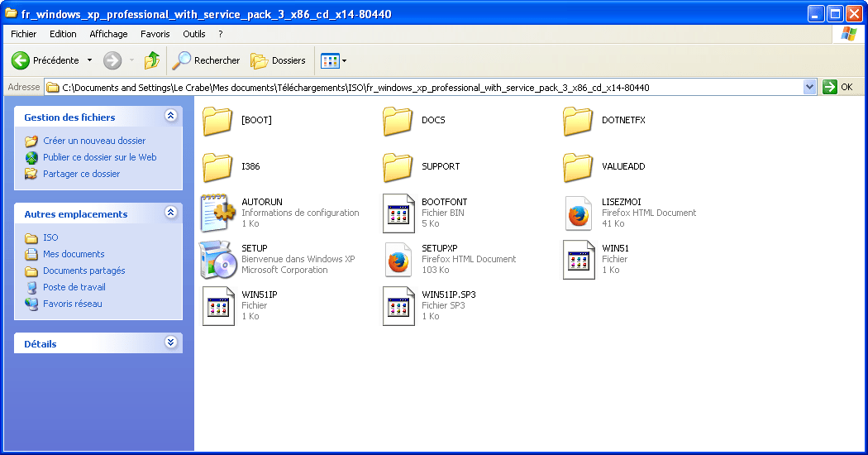Click Partager ce dossier
The height and width of the screenshot is (455, 868).
pos(81,174)
